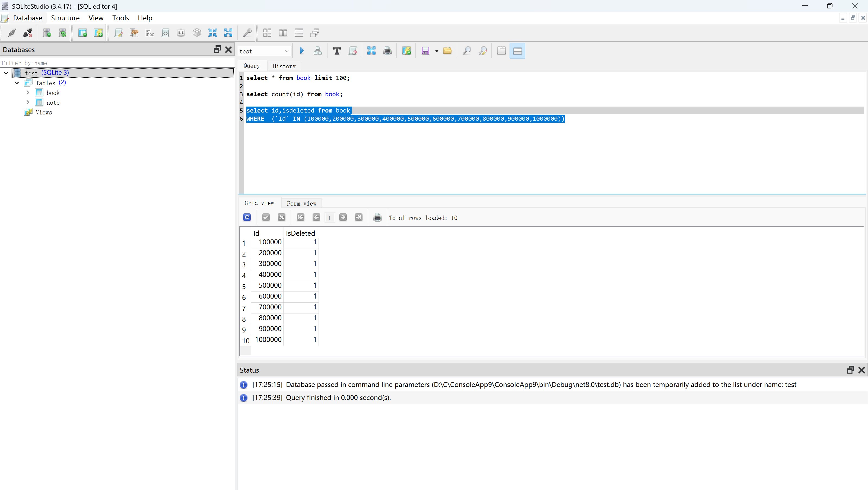Click the Load SQL from file icon
This screenshot has height=490, width=868.
tap(447, 51)
